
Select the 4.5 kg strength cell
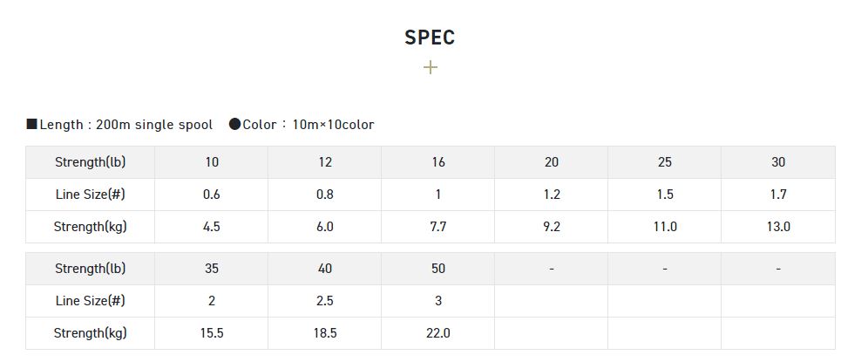point(212,227)
